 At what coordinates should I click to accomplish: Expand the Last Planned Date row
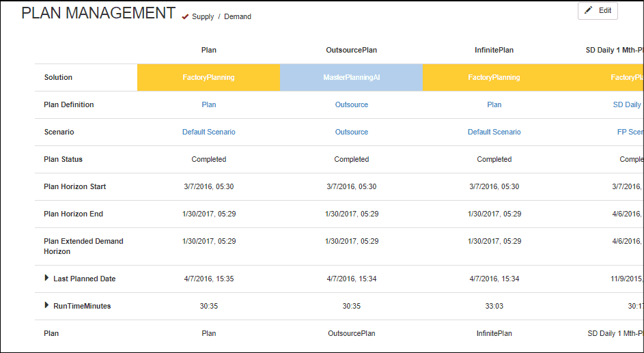(47, 278)
